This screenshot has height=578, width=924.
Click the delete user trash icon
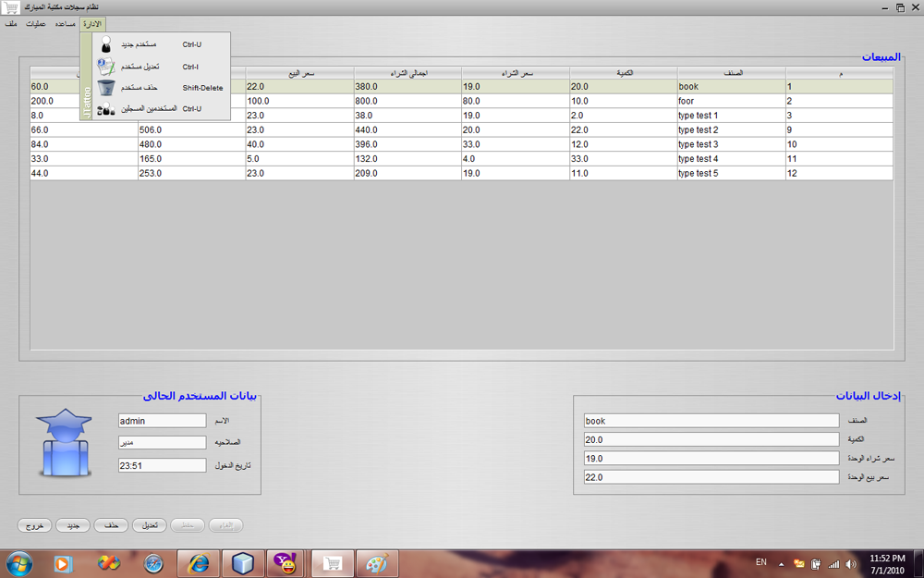coord(106,87)
